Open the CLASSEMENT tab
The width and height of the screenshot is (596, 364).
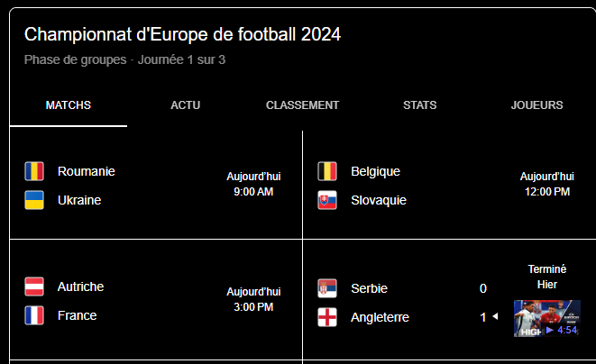point(303,105)
